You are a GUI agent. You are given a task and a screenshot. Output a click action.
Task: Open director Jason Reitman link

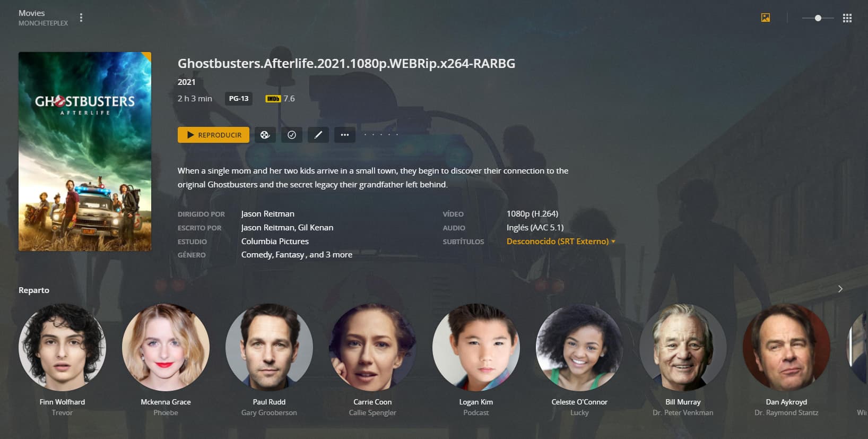(267, 213)
